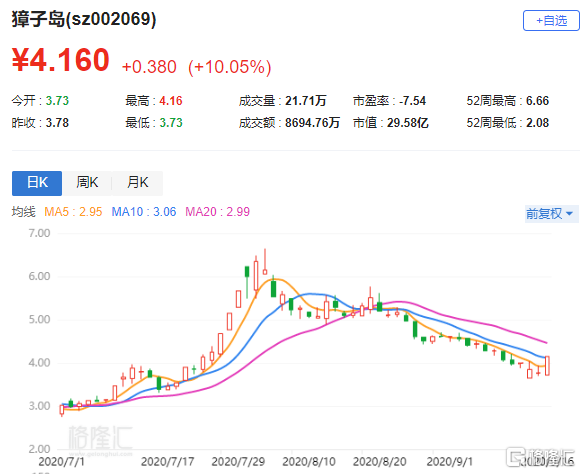Click the price change +0.380

[x=149, y=67]
